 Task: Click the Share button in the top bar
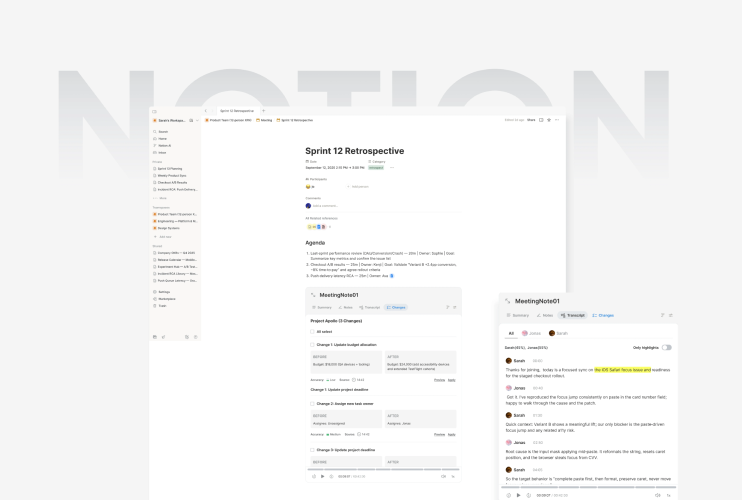[531, 120]
